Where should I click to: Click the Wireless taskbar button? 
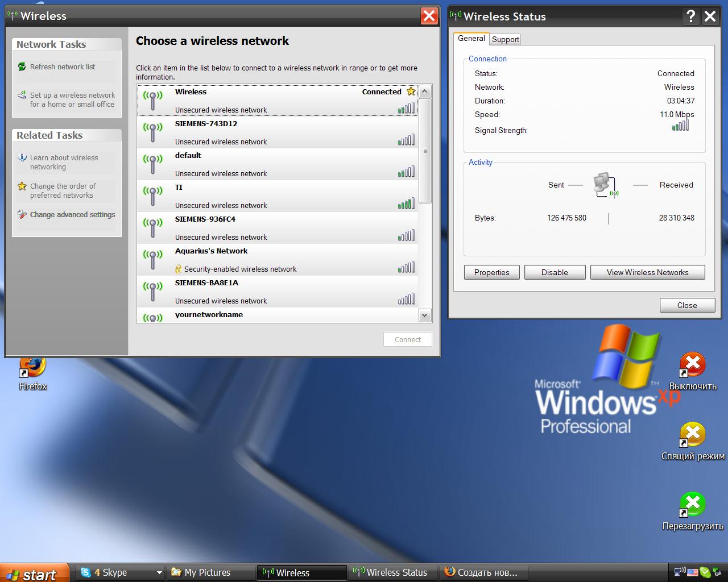click(302, 573)
